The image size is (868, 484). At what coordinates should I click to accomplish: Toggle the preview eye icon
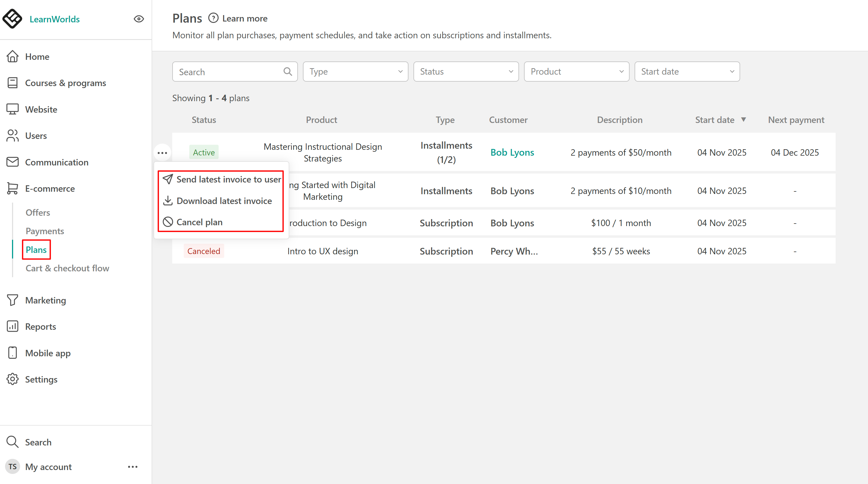tap(139, 19)
